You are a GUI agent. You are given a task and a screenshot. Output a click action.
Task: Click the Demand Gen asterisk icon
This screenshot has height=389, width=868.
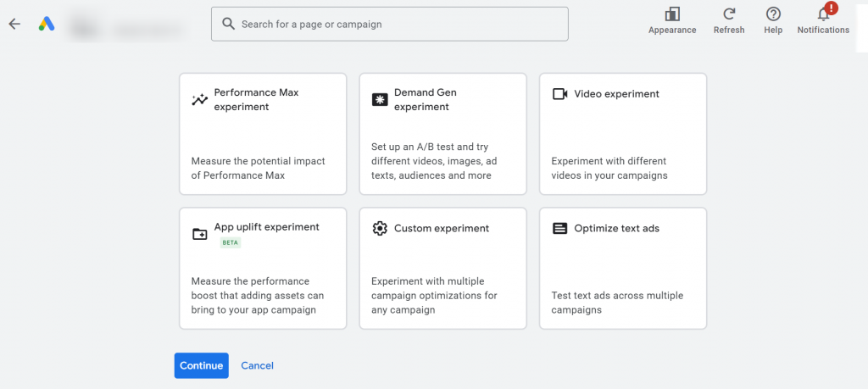[380, 100]
